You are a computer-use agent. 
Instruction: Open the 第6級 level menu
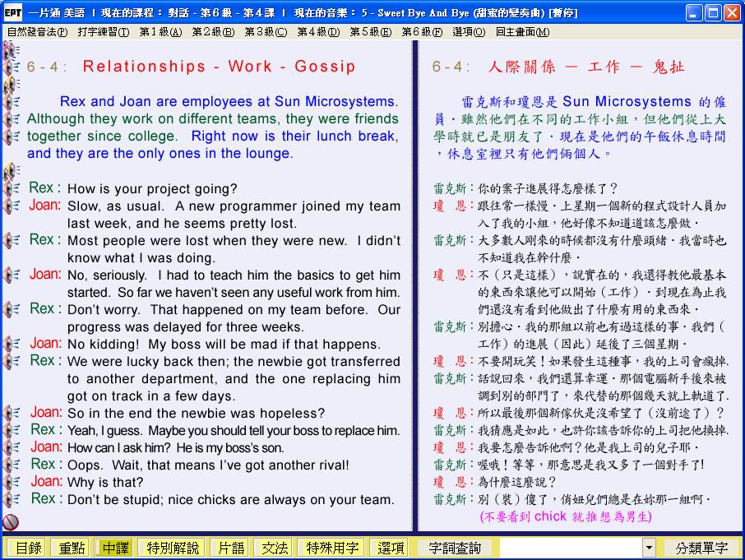point(421,32)
